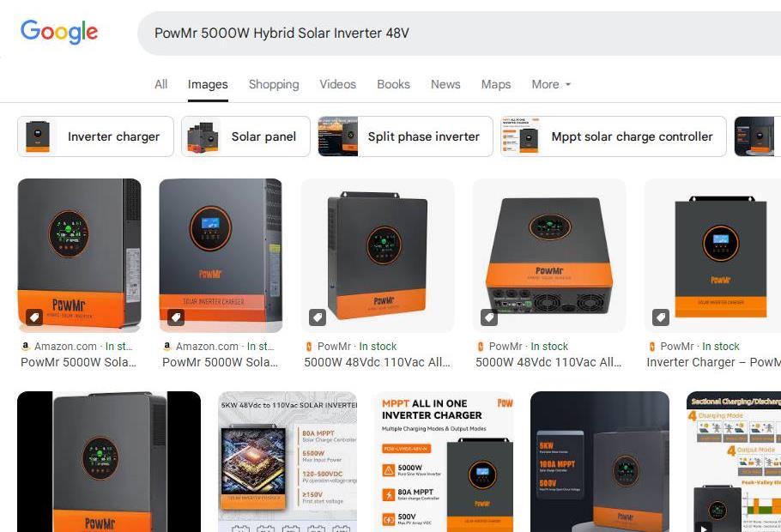Select Mppt solar charge controller chip
This screenshot has width=781, height=532.
coord(614,136)
